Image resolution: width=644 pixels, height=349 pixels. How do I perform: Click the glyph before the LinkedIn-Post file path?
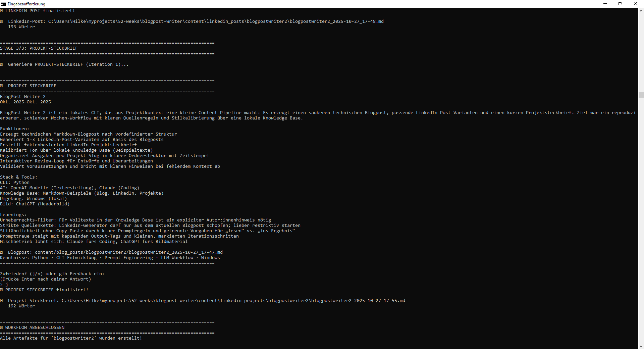point(2,21)
